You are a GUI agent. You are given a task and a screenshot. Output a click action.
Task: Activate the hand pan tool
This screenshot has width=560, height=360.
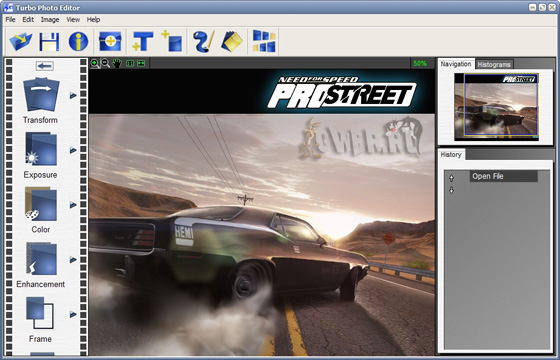117,63
